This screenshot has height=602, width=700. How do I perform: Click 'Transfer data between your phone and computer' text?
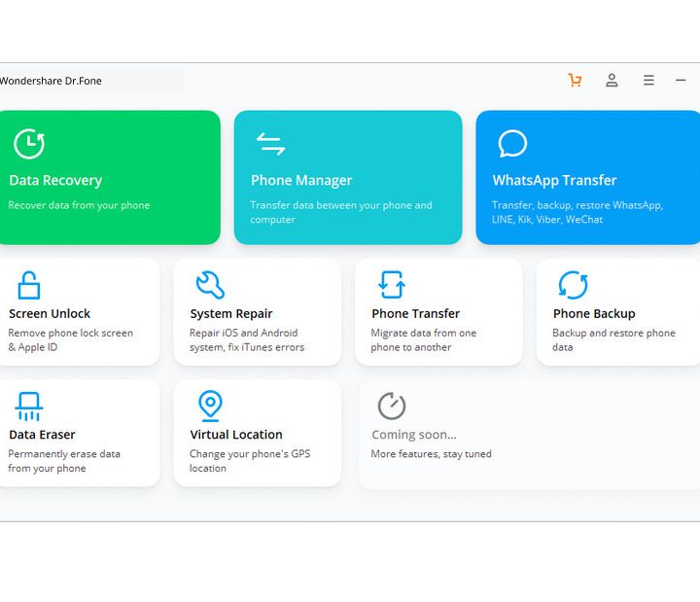pos(341,212)
